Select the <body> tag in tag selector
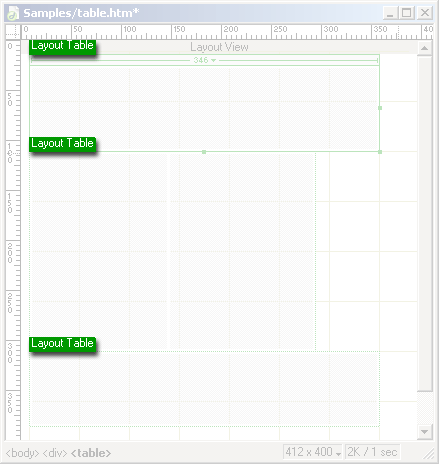Viewport: 439px width, 464px height. [22, 453]
